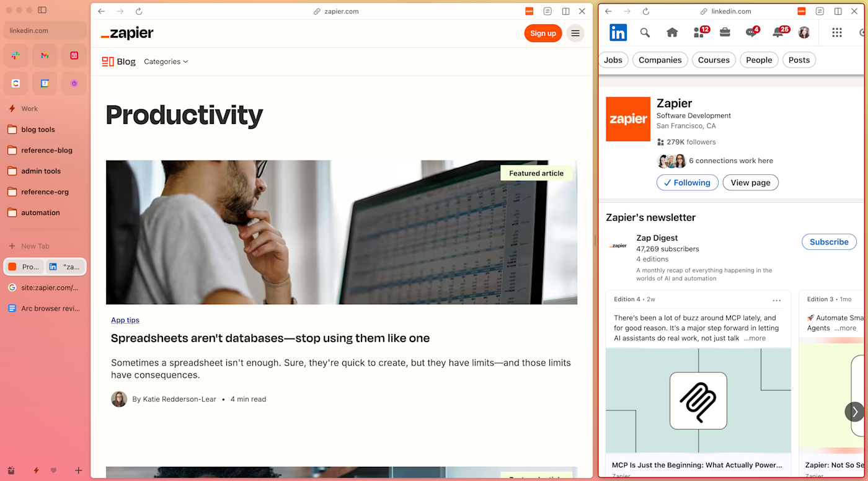Click the Zapier extension icon in left pane

[529, 11]
